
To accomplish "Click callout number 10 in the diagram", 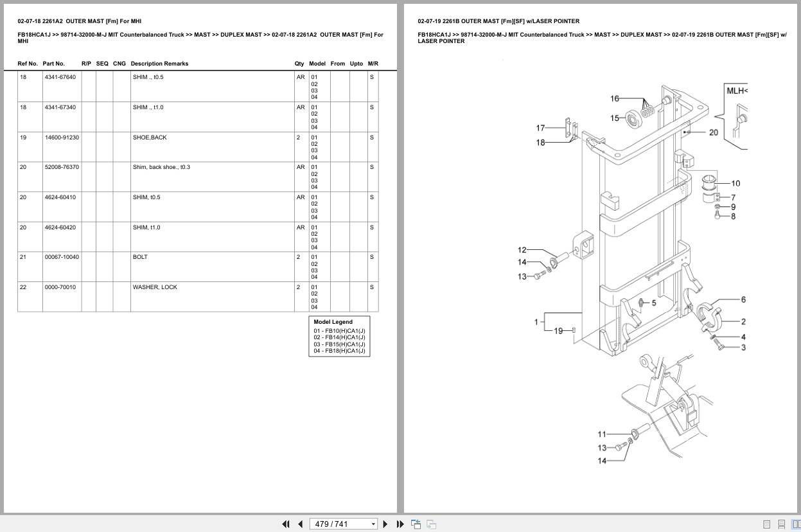I will tap(735, 184).
